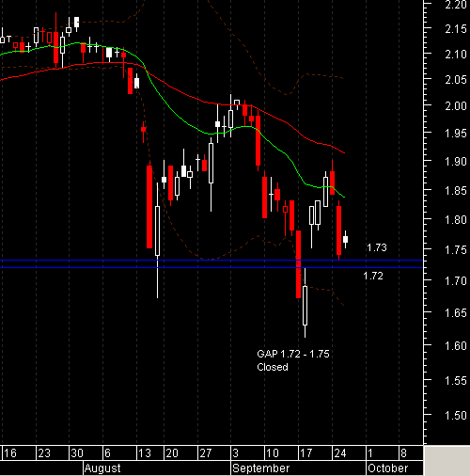The image size is (470, 476).
Task: Click the 1.85 price axis label
Action: (456, 190)
